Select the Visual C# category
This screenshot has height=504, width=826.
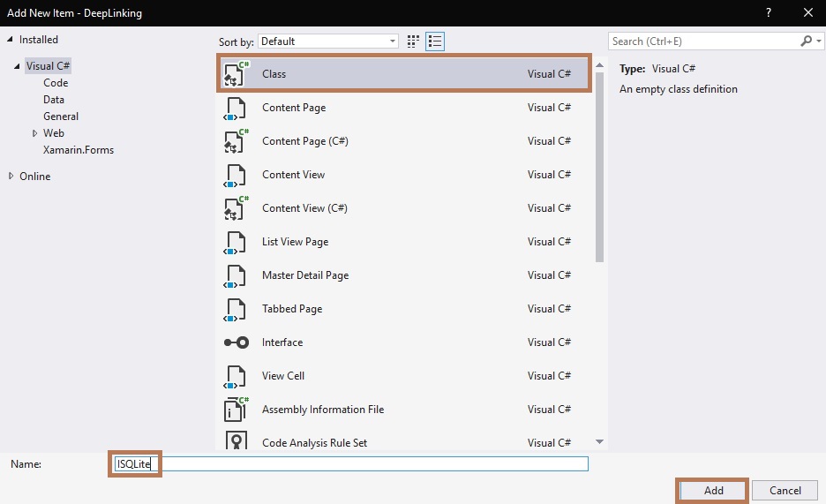tap(48, 66)
